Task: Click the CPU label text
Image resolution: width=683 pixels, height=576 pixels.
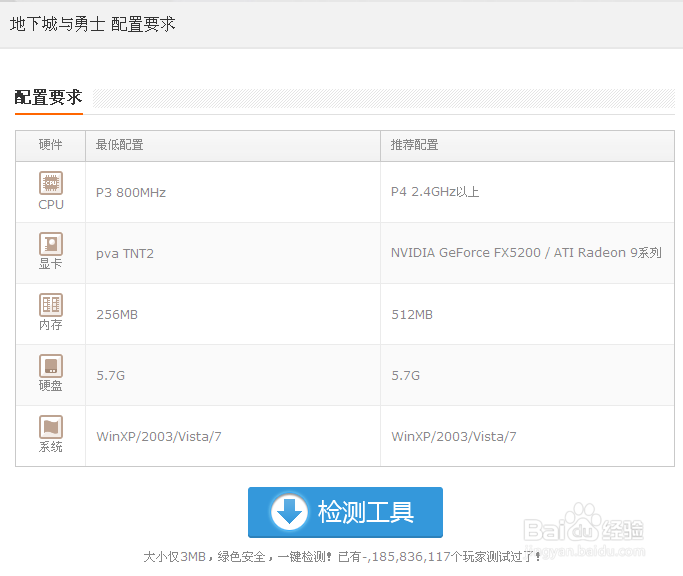Action: [51, 204]
